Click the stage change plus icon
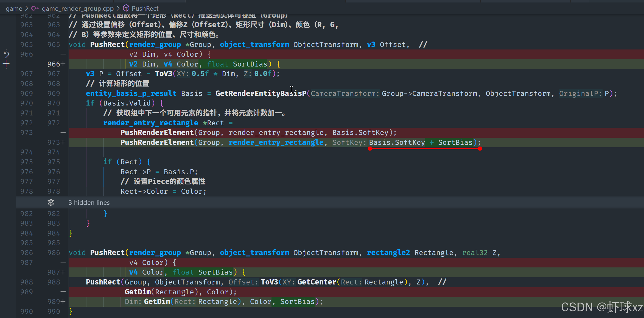 coord(6,64)
